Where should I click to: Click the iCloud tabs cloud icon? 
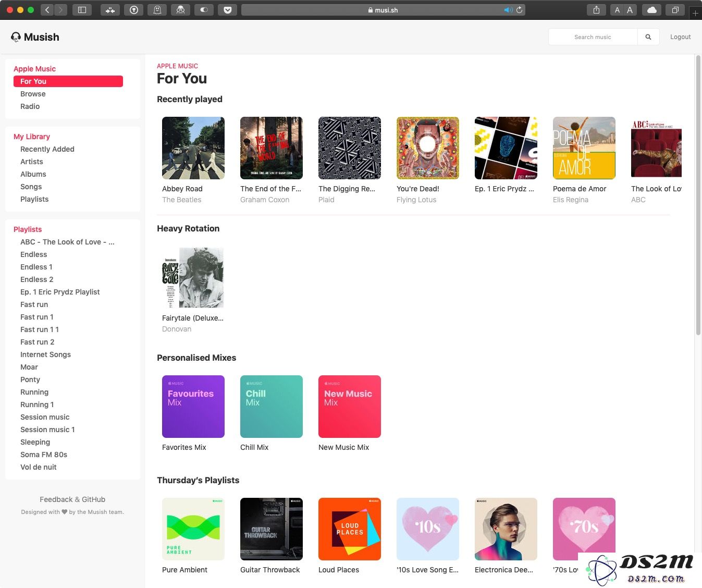point(651,9)
